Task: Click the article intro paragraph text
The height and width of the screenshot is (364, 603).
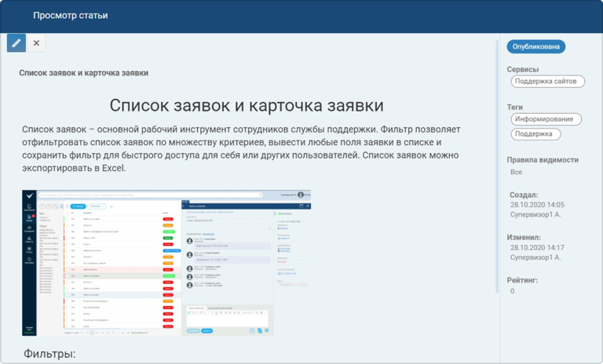Action: pos(241,149)
